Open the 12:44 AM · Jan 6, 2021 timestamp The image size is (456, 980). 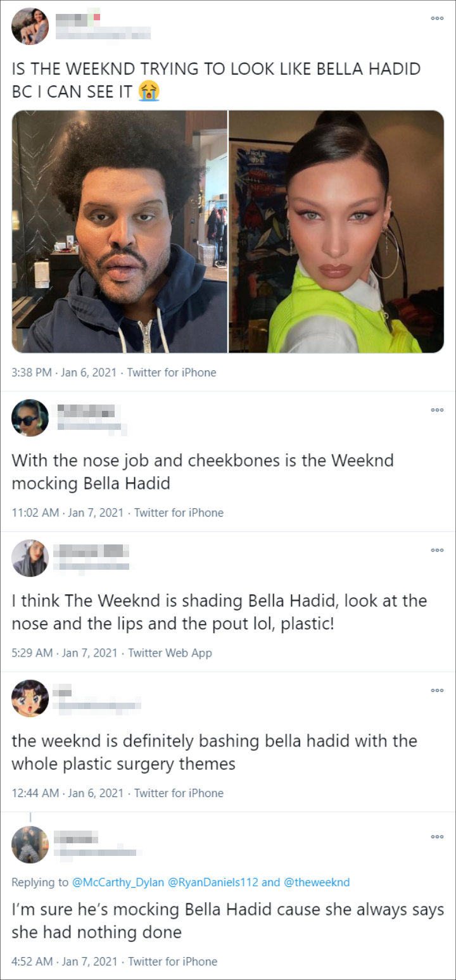(x=68, y=793)
